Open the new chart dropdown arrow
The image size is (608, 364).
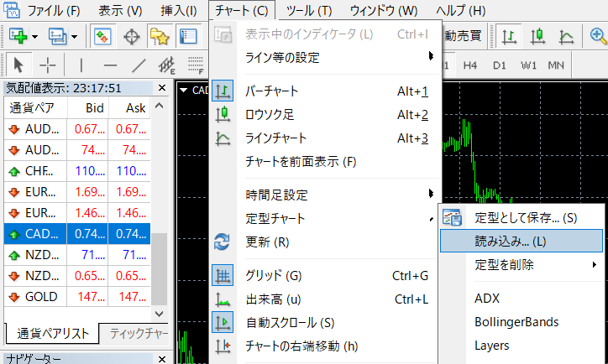35,37
